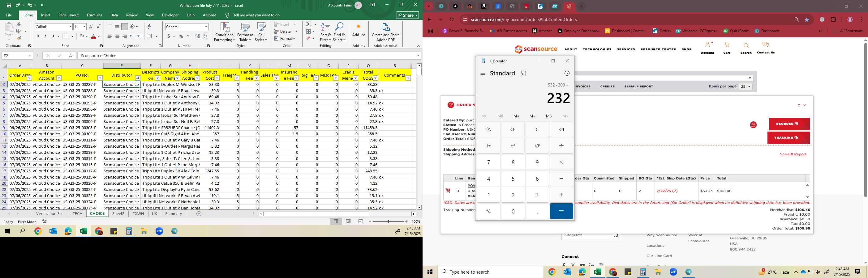This screenshot has height=278, width=868.
Task: Click the Share button in Excel
Action: tap(407, 15)
